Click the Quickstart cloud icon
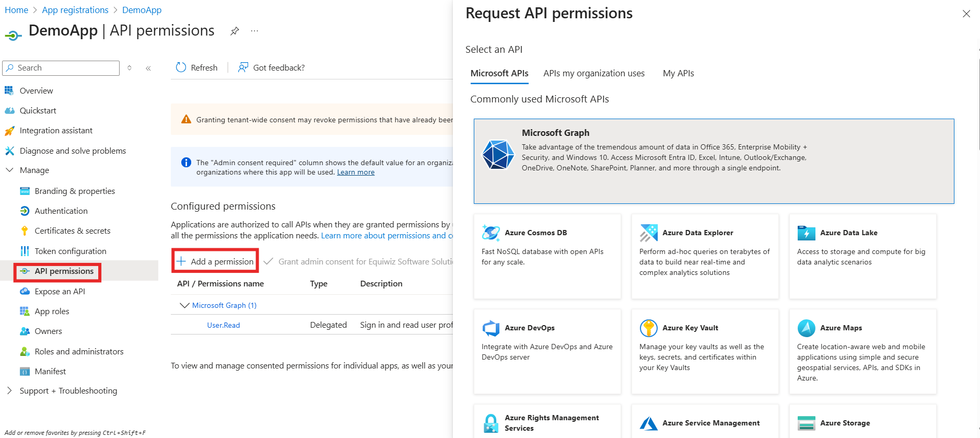The image size is (980, 438). 9,111
